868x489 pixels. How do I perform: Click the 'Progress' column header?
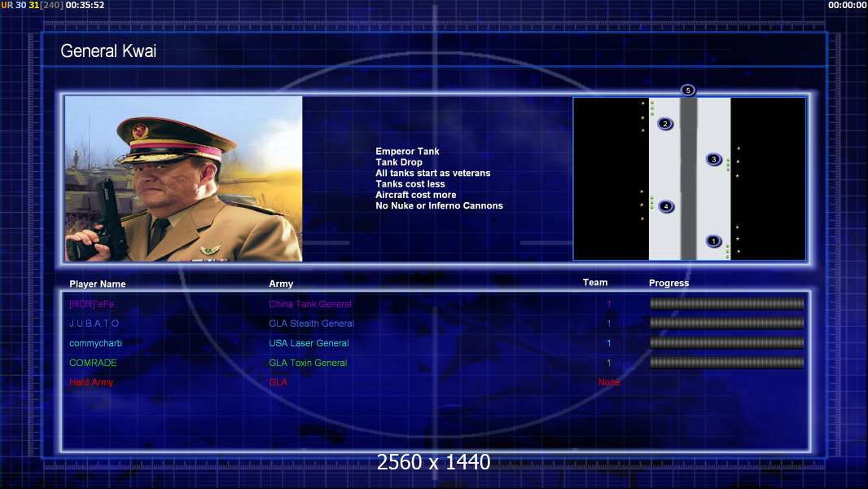coord(669,283)
